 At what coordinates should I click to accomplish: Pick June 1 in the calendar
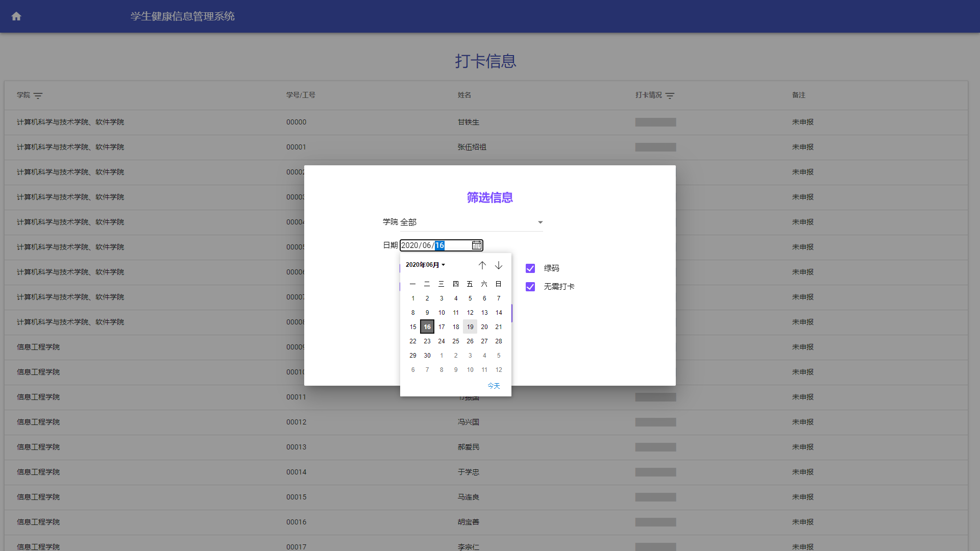(x=413, y=298)
